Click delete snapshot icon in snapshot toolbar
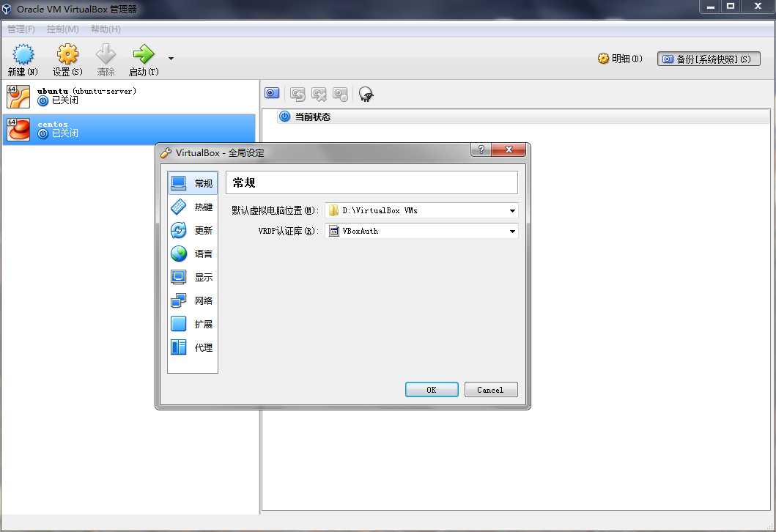This screenshot has width=776, height=532. click(319, 94)
